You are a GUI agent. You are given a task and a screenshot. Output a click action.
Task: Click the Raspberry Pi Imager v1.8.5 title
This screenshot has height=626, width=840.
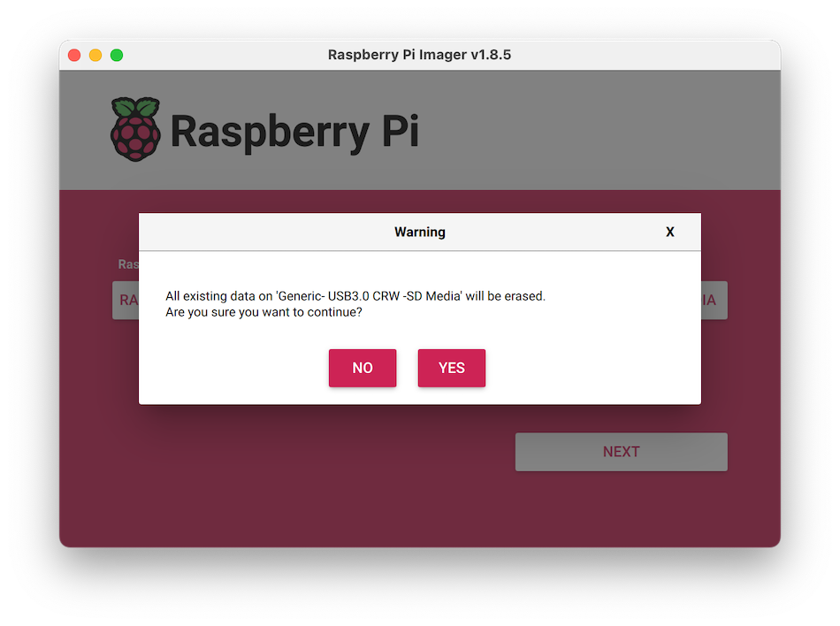419,55
